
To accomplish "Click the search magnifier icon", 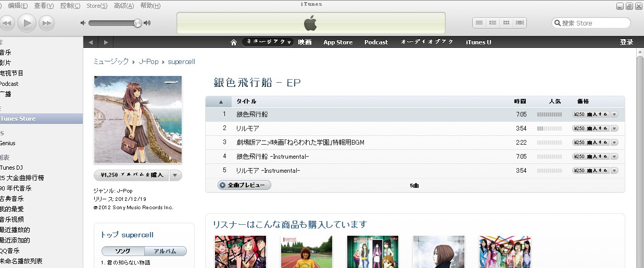I will [558, 23].
